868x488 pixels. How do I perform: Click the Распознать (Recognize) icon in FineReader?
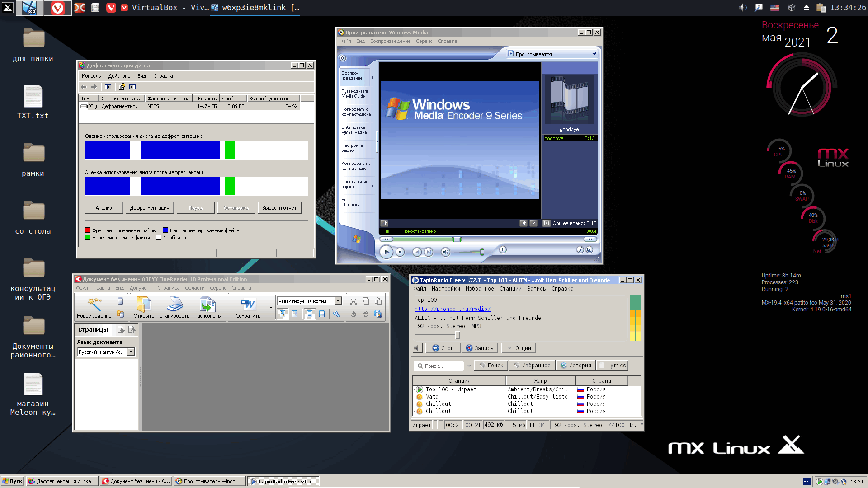click(x=208, y=305)
